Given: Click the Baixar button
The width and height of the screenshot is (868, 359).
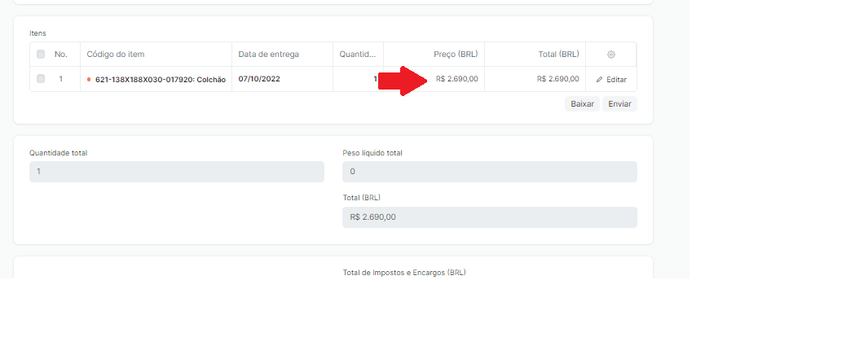Looking at the screenshot, I should point(583,104).
